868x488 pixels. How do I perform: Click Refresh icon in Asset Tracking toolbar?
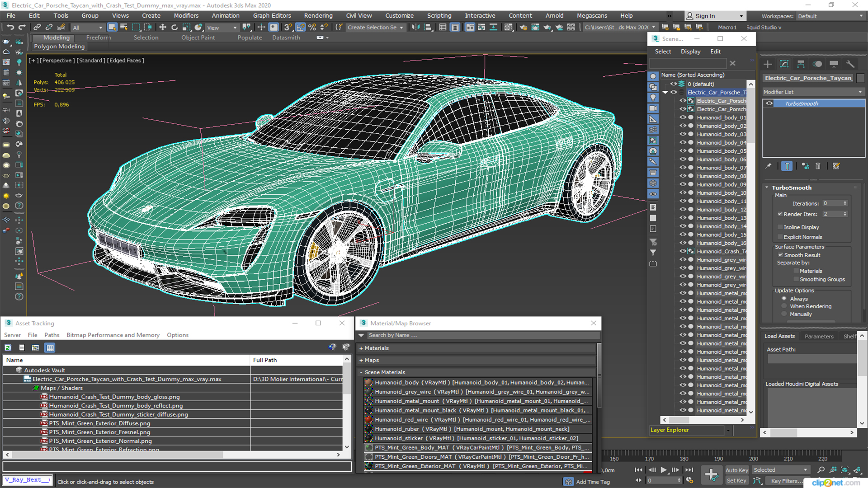8,347
